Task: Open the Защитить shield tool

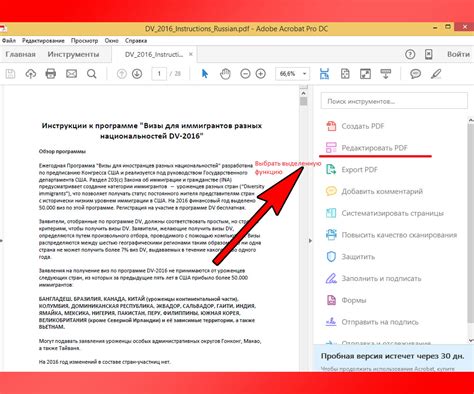Action: pyautogui.click(x=350, y=257)
